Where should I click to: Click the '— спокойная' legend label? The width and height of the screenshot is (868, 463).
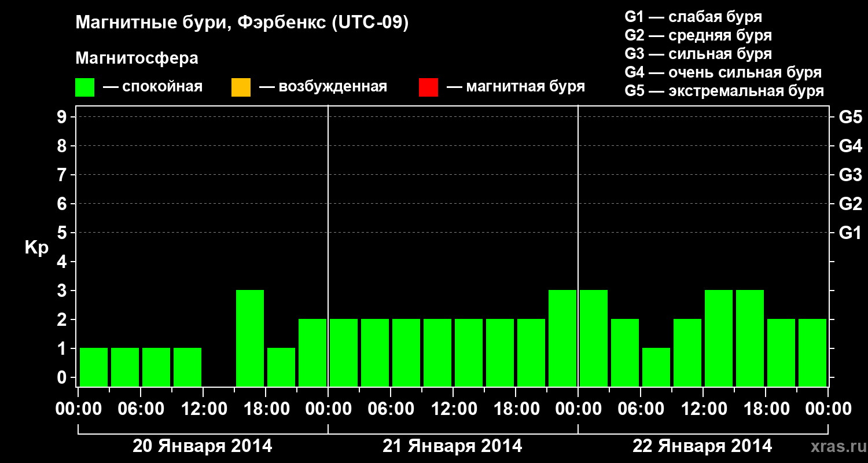[153, 87]
